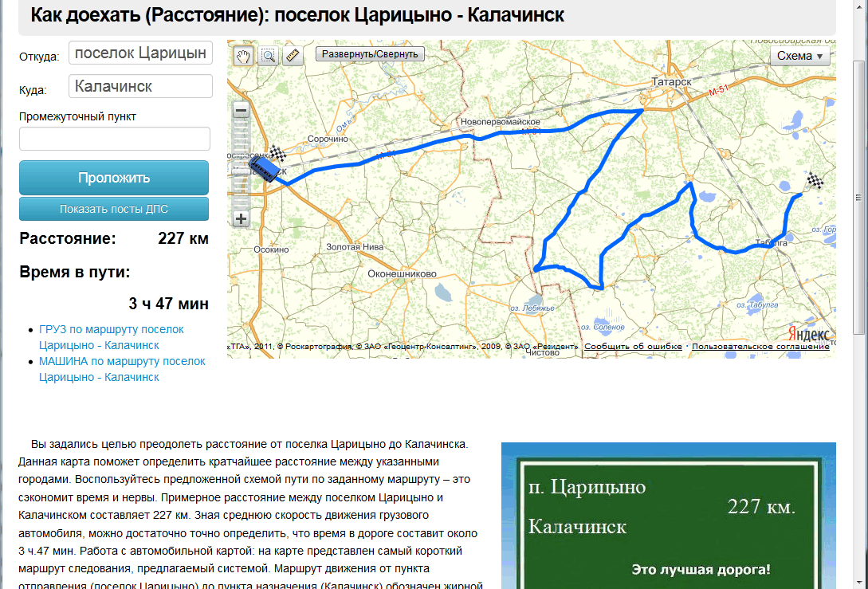
Task: Select the hand pan tool on the map
Action: [242, 55]
